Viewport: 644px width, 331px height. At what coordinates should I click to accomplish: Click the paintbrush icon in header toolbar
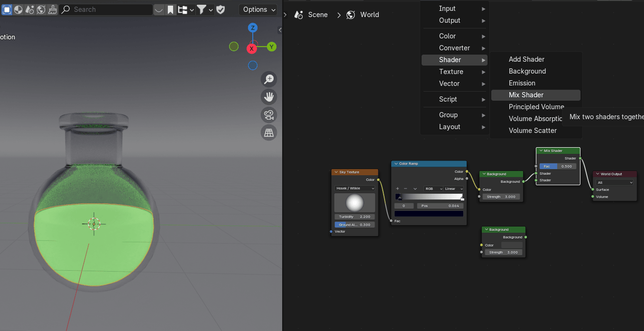point(53,9)
